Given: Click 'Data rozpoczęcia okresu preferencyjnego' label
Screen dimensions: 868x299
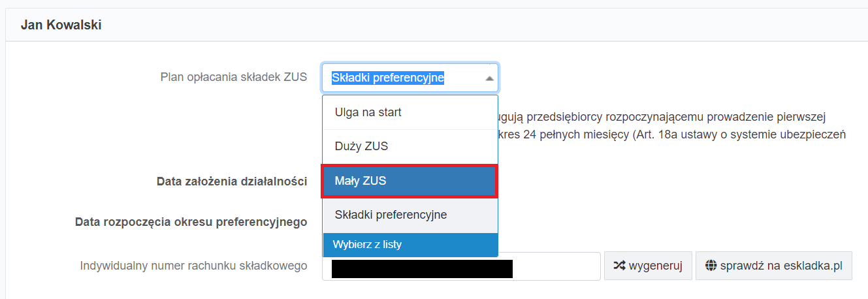Looking at the screenshot, I should click(191, 222).
